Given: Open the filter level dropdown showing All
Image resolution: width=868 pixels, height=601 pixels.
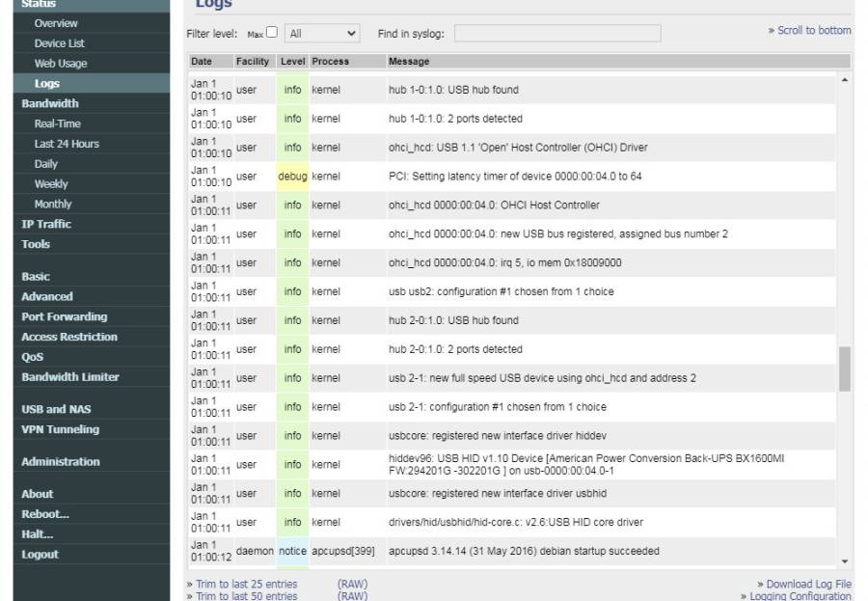Looking at the screenshot, I should 322,33.
